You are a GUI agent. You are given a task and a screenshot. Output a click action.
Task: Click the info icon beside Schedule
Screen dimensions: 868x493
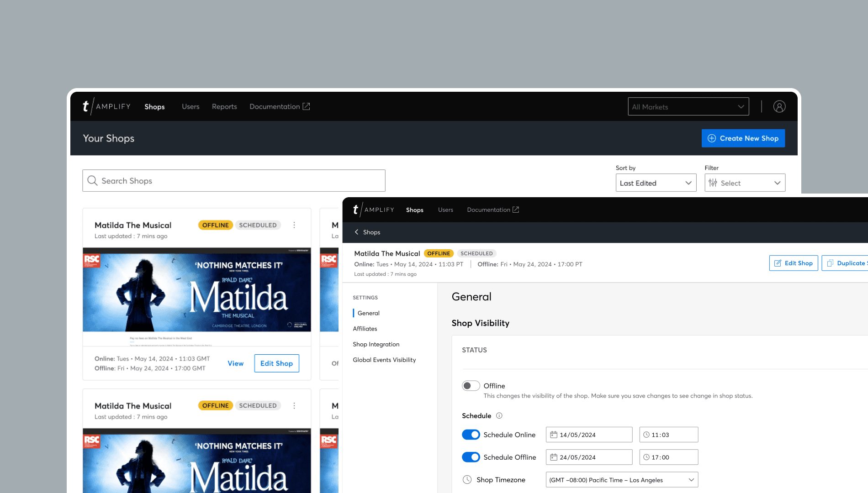click(499, 415)
